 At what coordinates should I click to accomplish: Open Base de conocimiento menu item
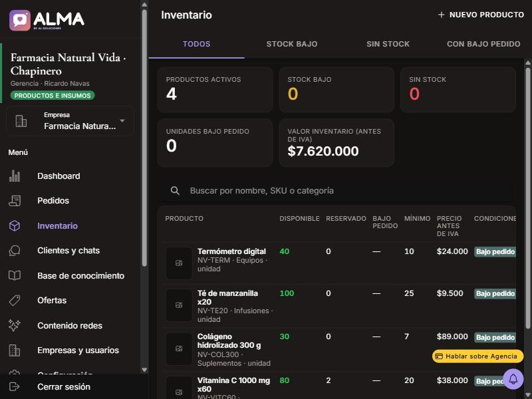click(70, 275)
